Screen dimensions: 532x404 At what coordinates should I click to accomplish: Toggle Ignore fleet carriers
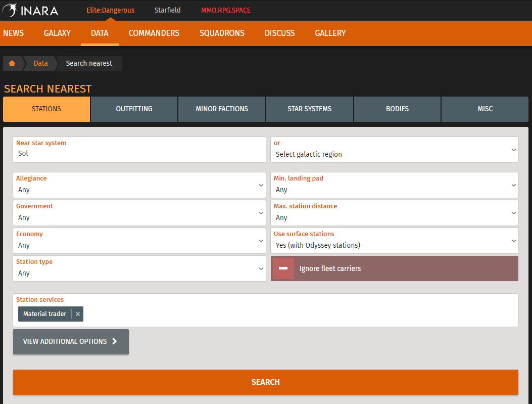[394, 268]
